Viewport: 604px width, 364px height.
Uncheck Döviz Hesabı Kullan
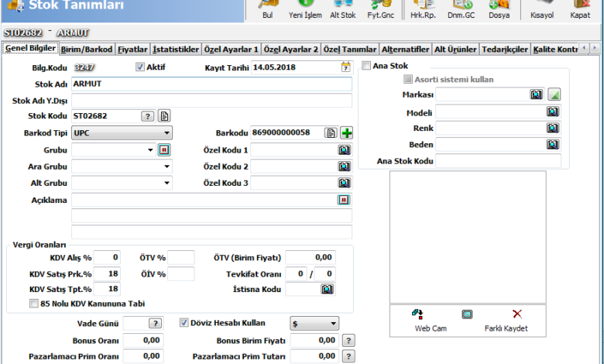point(184,322)
